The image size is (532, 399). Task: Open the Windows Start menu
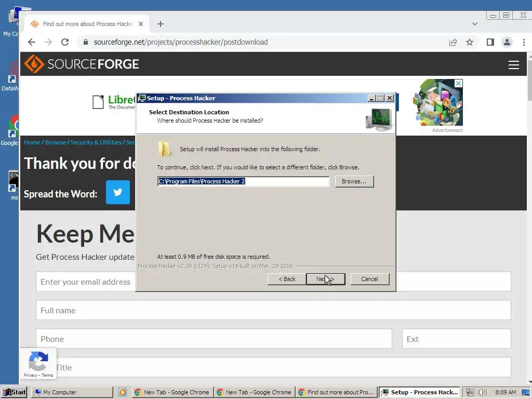click(14, 392)
